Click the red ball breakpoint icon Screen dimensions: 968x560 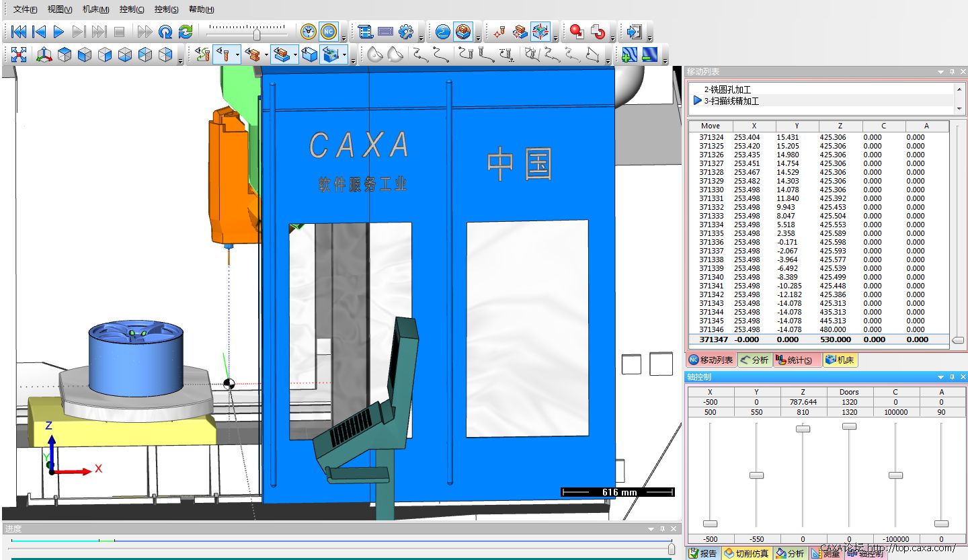click(577, 31)
